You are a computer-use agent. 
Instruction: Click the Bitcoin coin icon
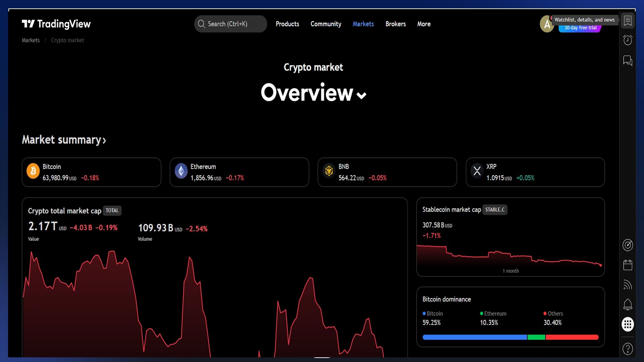click(x=33, y=171)
